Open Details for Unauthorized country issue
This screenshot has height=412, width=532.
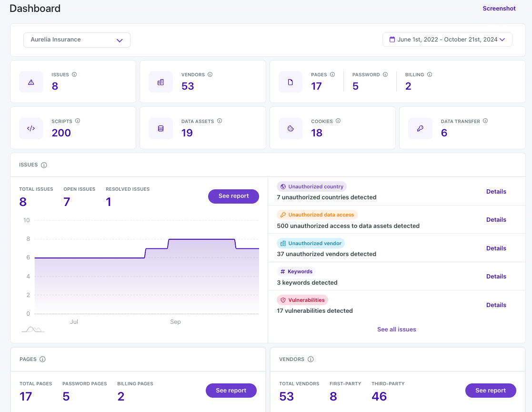(x=496, y=191)
